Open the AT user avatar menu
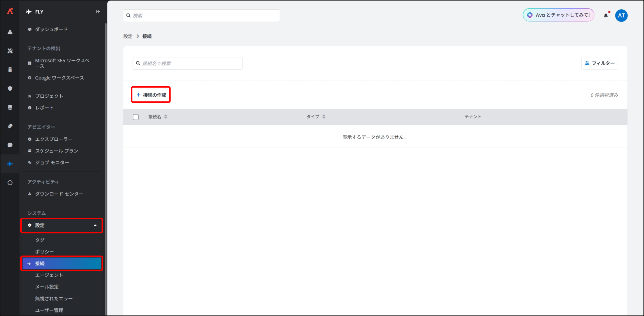The image size is (644, 316). (621, 16)
